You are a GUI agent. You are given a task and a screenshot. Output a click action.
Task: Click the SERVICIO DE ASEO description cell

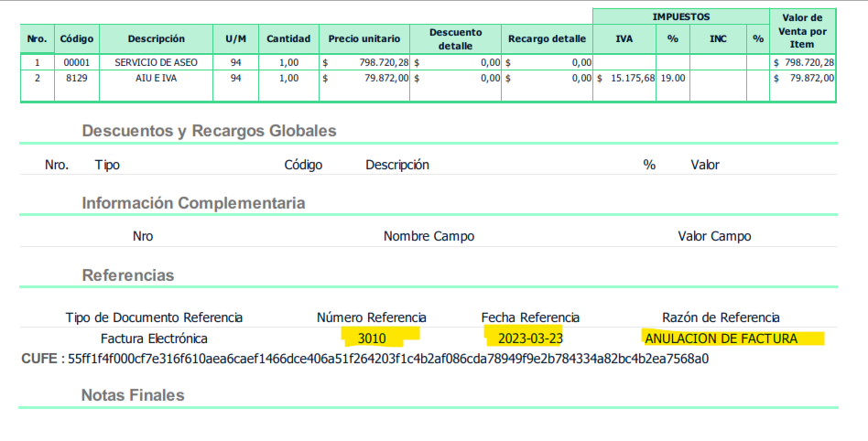tap(156, 62)
